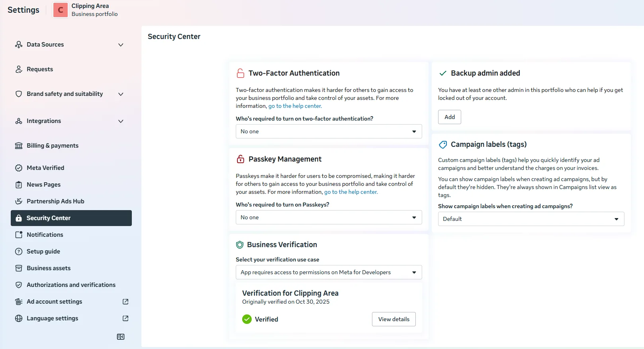The height and width of the screenshot is (349, 644).
Task: Expand the Data Sources section chevron
Action: pos(121,45)
